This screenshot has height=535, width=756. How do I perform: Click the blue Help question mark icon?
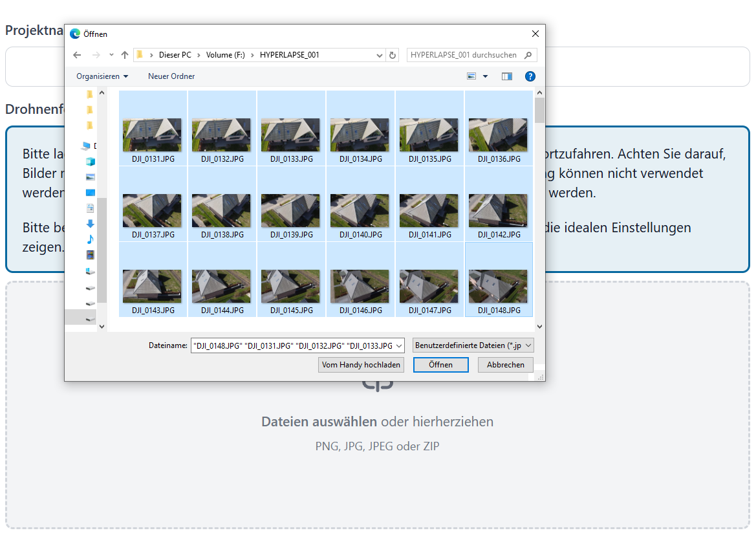[530, 76]
